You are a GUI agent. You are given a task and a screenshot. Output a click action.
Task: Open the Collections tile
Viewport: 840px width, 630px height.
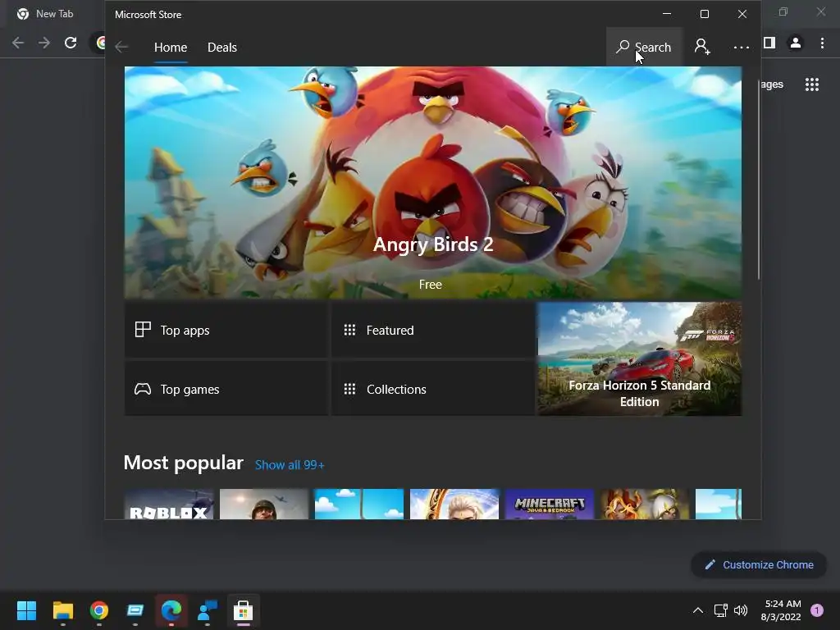tap(432, 389)
